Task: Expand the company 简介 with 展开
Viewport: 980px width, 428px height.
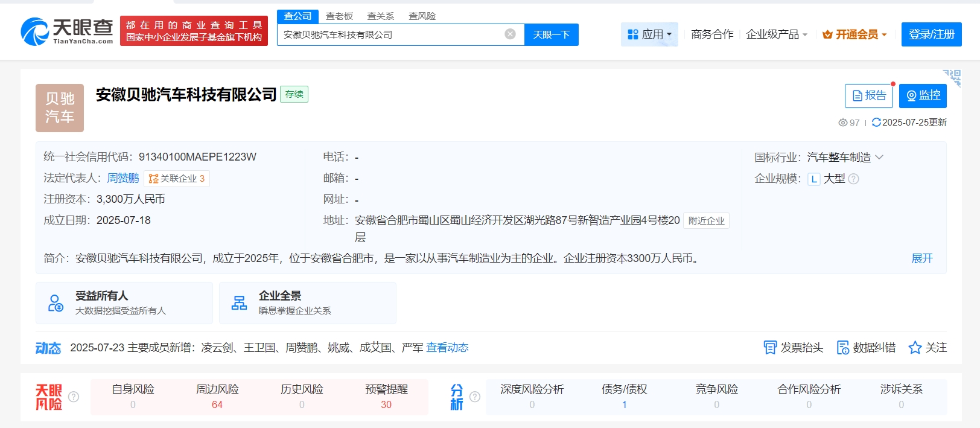Action: point(922,258)
